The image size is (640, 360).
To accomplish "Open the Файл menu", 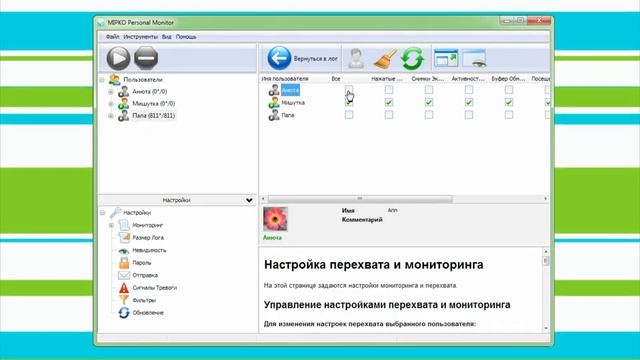I will pyautogui.click(x=113, y=37).
